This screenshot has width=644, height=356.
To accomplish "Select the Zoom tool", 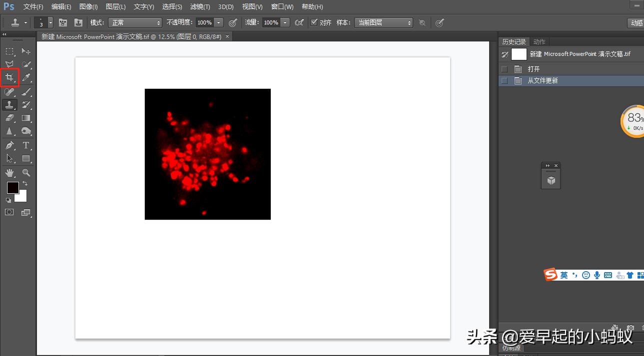I will [26, 173].
